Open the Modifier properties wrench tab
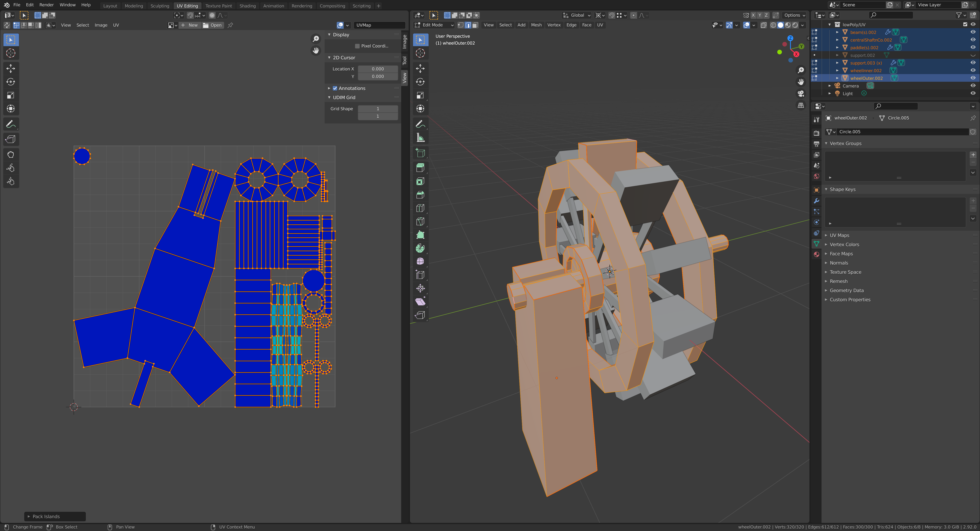 tap(816, 201)
